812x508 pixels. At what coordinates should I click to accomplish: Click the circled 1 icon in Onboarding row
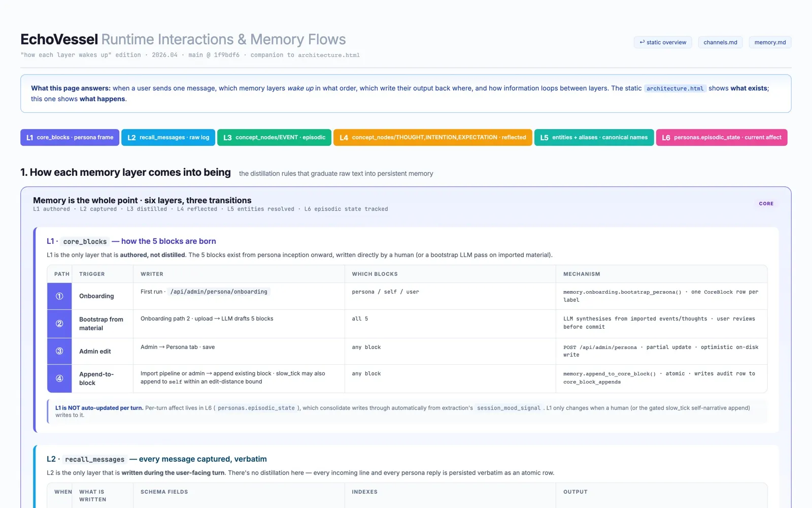(59, 296)
